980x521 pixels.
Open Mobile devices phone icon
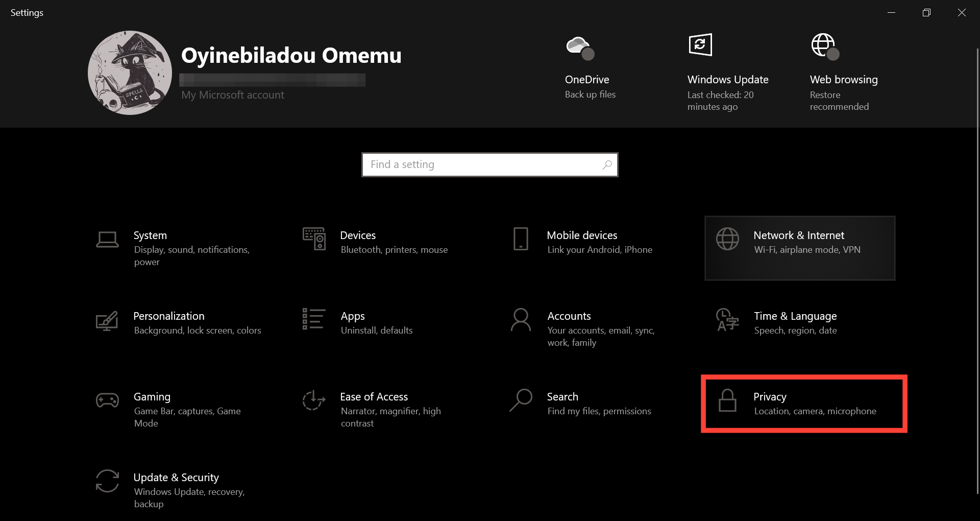(x=521, y=239)
